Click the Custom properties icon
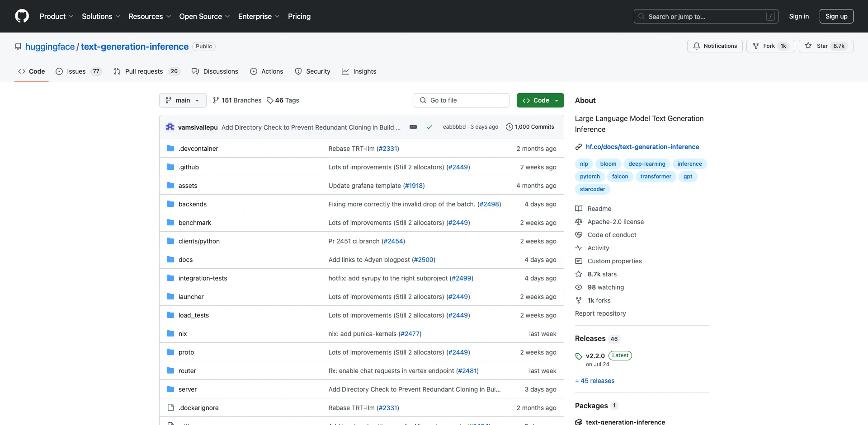Screen dimensions: 868x425 [x=579, y=261]
